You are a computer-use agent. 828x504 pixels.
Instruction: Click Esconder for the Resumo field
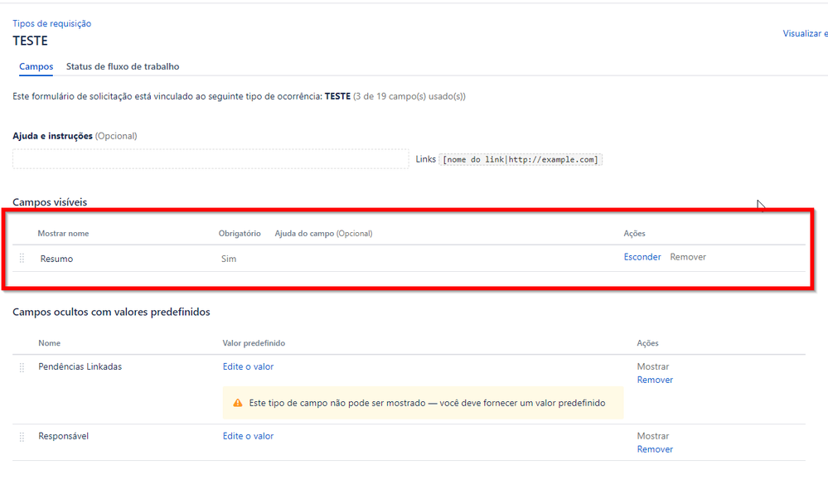click(x=642, y=257)
